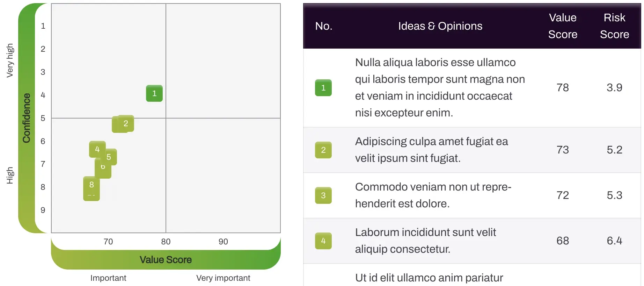Click the Value Score table column header
Image resolution: width=644 pixels, height=286 pixels.
point(562,26)
